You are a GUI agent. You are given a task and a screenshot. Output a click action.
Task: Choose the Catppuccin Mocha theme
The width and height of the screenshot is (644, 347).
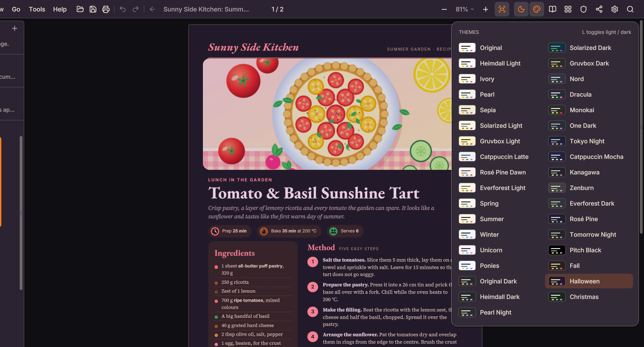click(x=589, y=157)
